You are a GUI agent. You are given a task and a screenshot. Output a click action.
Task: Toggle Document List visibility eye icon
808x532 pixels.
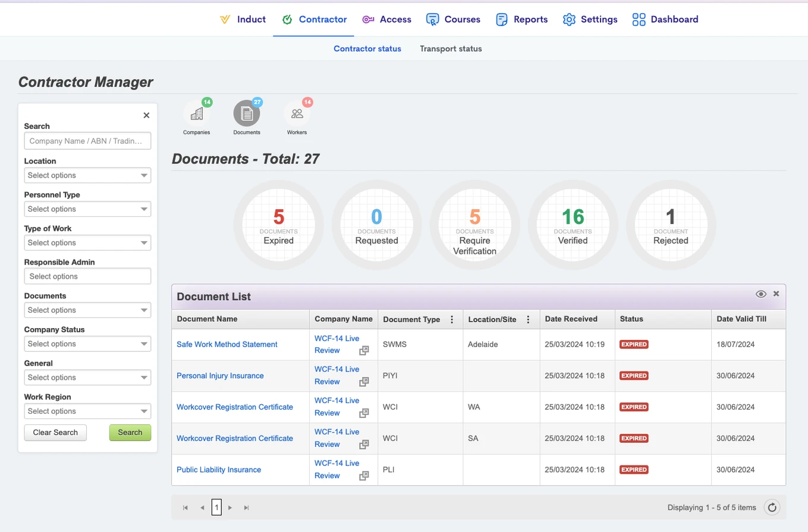pyautogui.click(x=760, y=294)
